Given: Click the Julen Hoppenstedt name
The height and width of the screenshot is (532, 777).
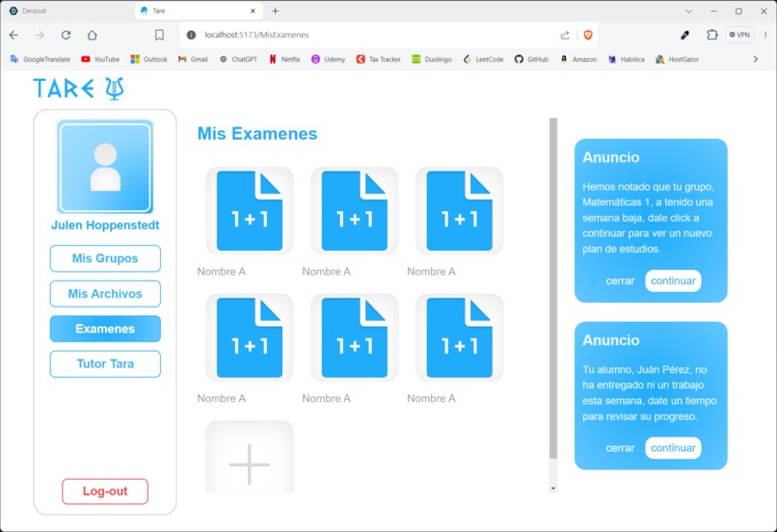Looking at the screenshot, I should point(105,226).
